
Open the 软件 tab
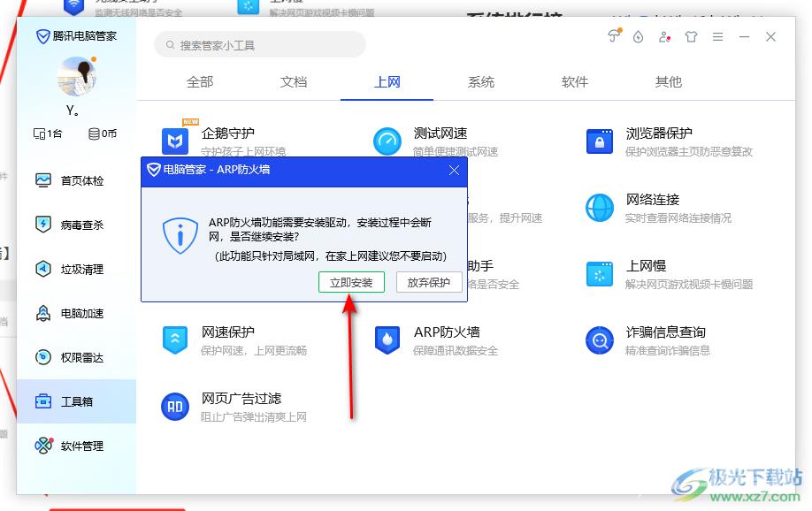[x=574, y=82]
